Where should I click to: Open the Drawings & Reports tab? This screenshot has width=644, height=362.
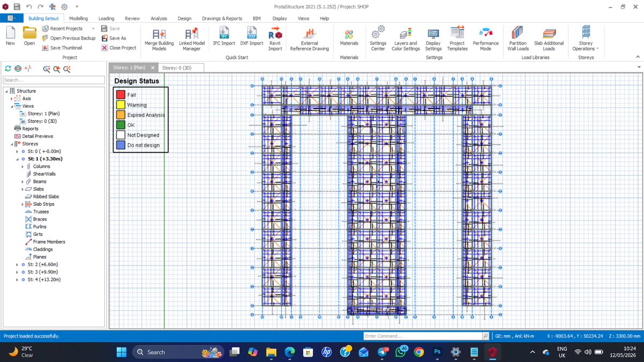[x=222, y=18]
